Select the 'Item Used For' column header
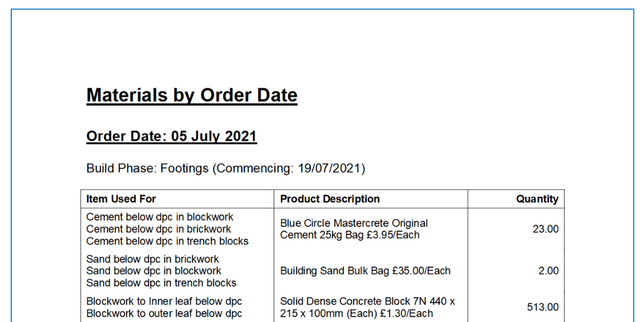The width and height of the screenshot is (644, 322). pyautogui.click(x=121, y=199)
